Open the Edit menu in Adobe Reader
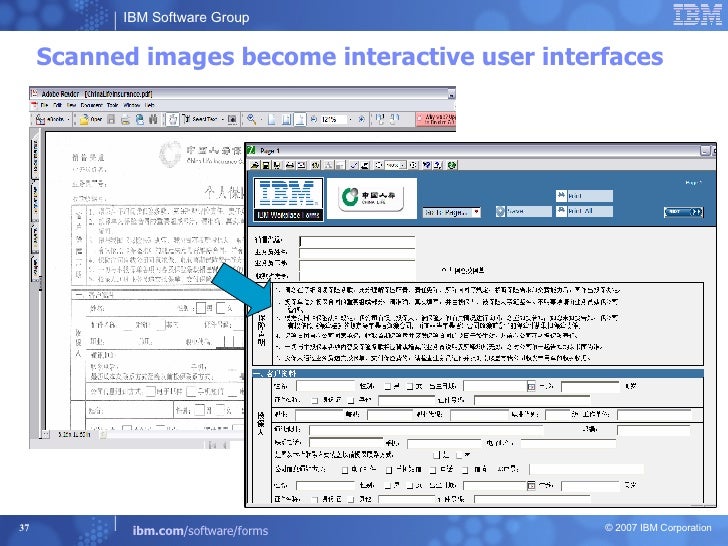This screenshot has height=546, width=728. tap(58, 105)
